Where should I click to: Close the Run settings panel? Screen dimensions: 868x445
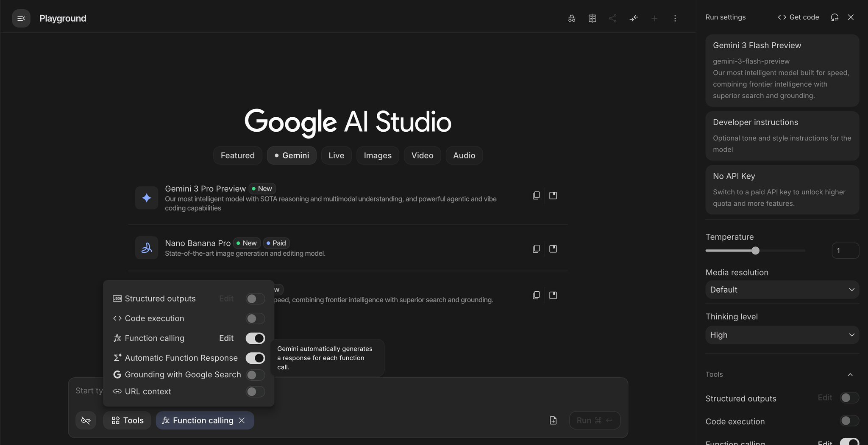[x=851, y=17]
